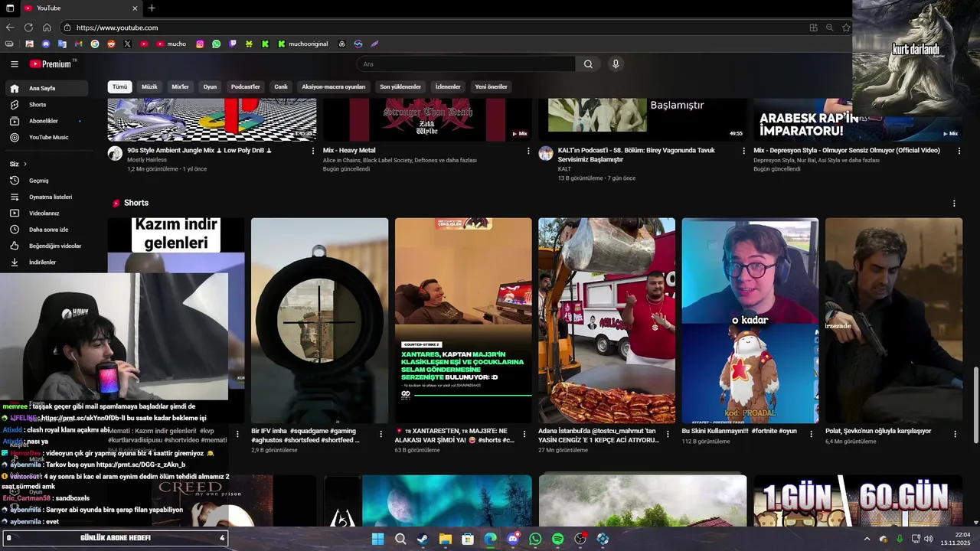980x551 pixels.
Task: Click the browser home button
Action: coord(47,28)
